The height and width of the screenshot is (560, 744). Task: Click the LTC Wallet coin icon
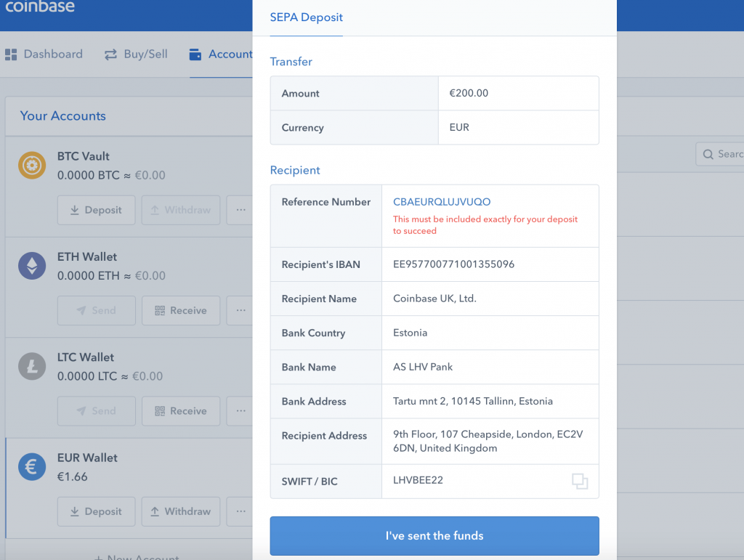point(32,366)
